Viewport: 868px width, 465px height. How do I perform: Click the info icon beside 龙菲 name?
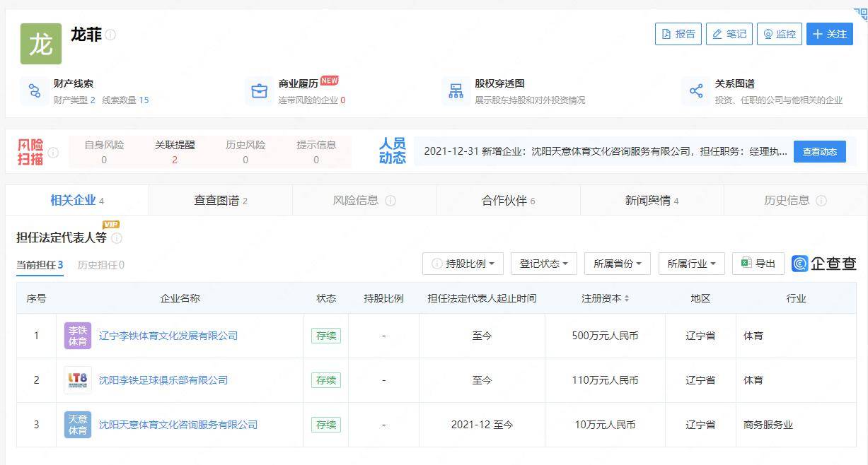(111, 35)
